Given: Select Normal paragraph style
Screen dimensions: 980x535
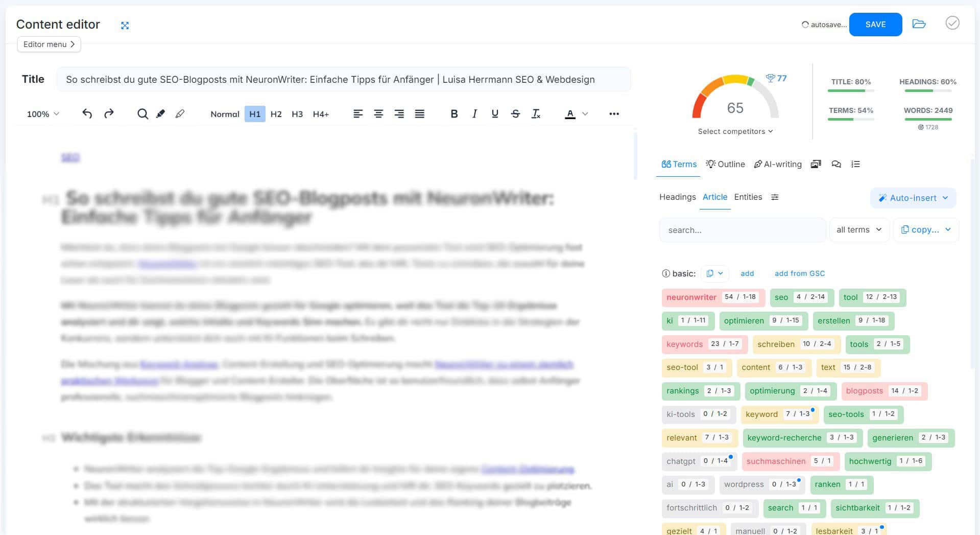Looking at the screenshot, I should [225, 114].
